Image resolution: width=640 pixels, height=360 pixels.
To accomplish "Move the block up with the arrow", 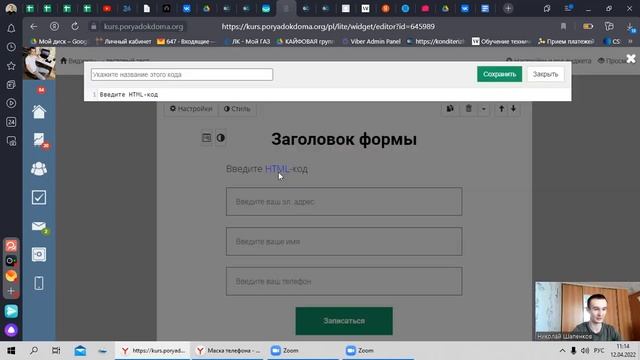I will pyautogui.click(x=501, y=109).
